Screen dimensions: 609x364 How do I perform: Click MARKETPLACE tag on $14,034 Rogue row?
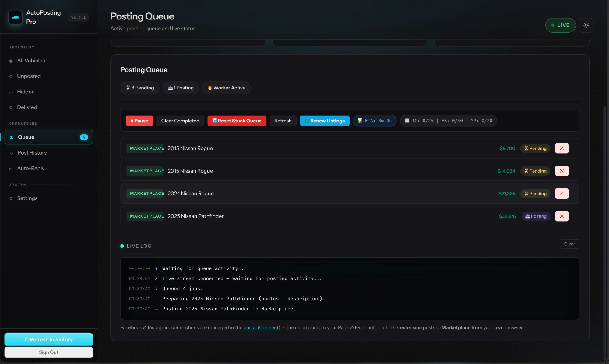point(145,171)
